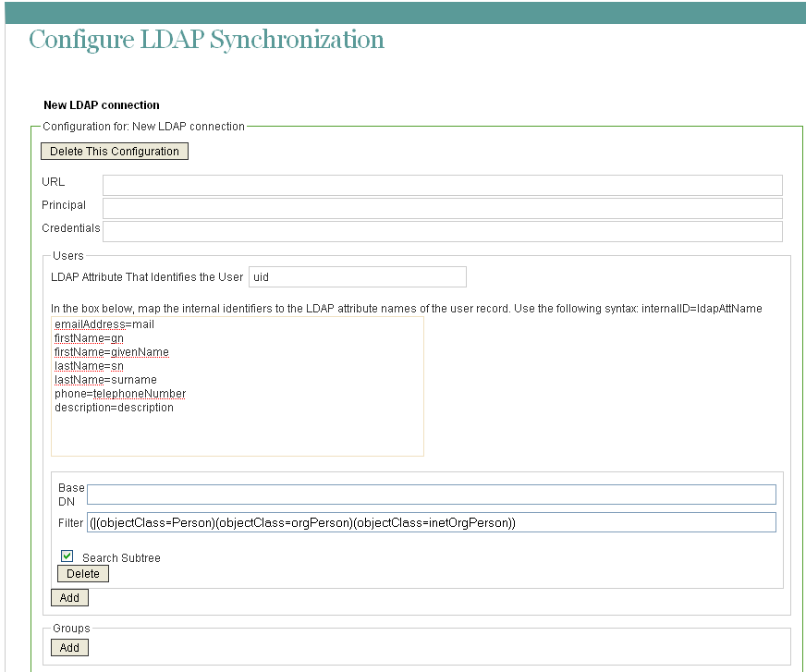This screenshot has height=672, width=806.
Task: Click the Add button in the Users section
Action: [69, 597]
